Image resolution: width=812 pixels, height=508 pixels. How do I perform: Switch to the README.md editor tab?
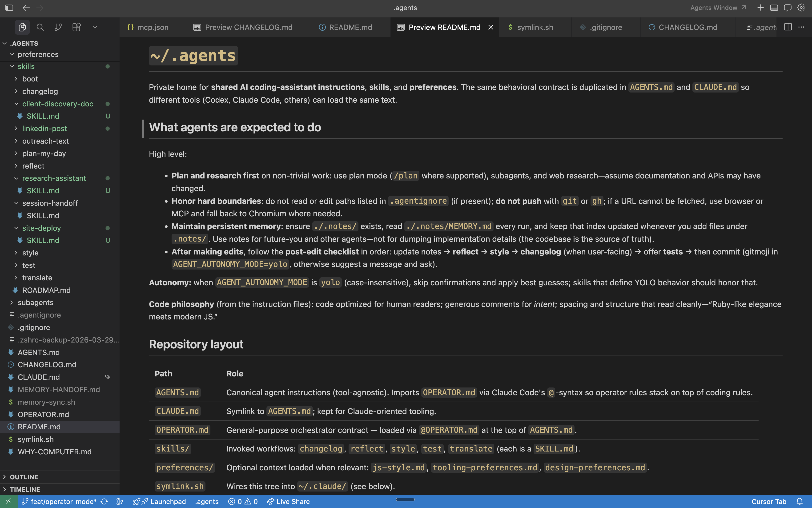(351, 27)
